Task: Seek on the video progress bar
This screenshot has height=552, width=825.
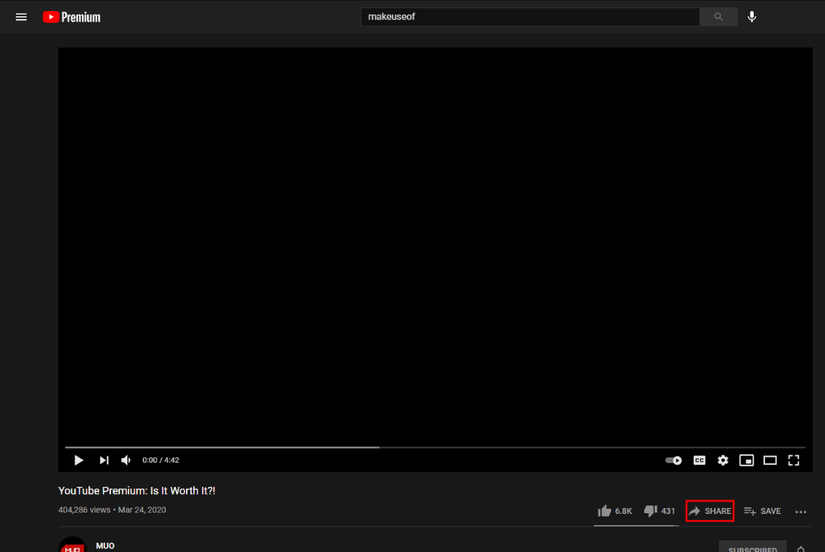Action: coord(435,447)
